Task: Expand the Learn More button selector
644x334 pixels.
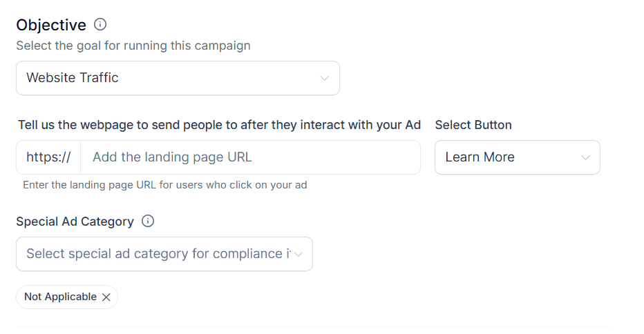Action: 517,157
